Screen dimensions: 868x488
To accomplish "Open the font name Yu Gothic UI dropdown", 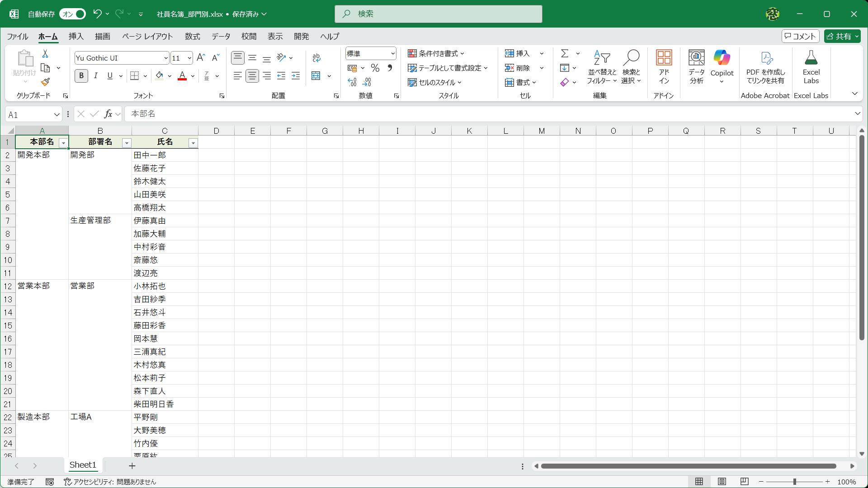I will (166, 58).
